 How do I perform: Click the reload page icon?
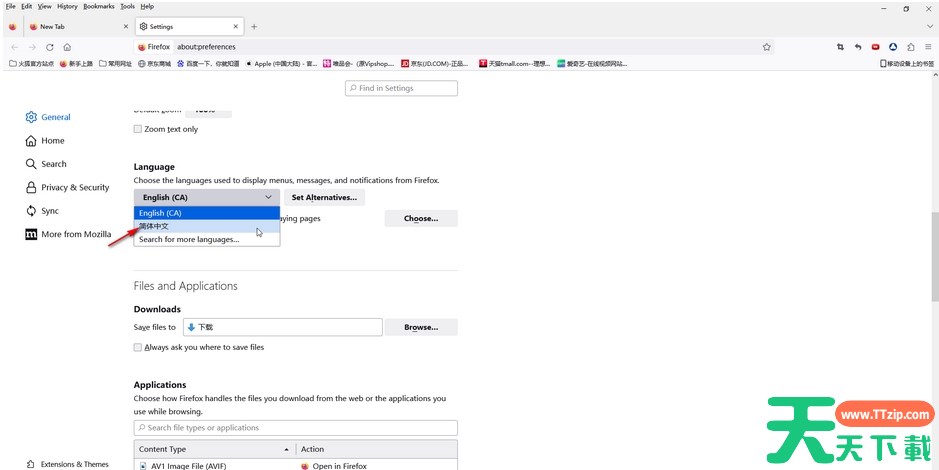(x=50, y=47)
